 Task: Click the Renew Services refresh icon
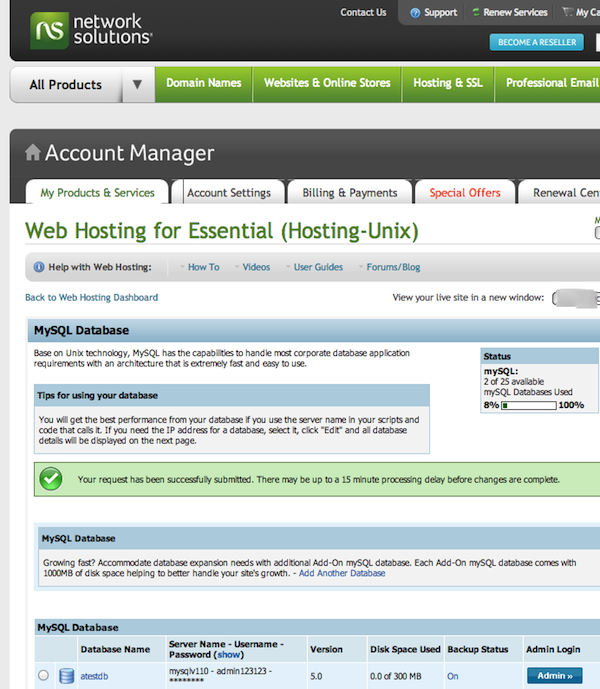point(476,13)
